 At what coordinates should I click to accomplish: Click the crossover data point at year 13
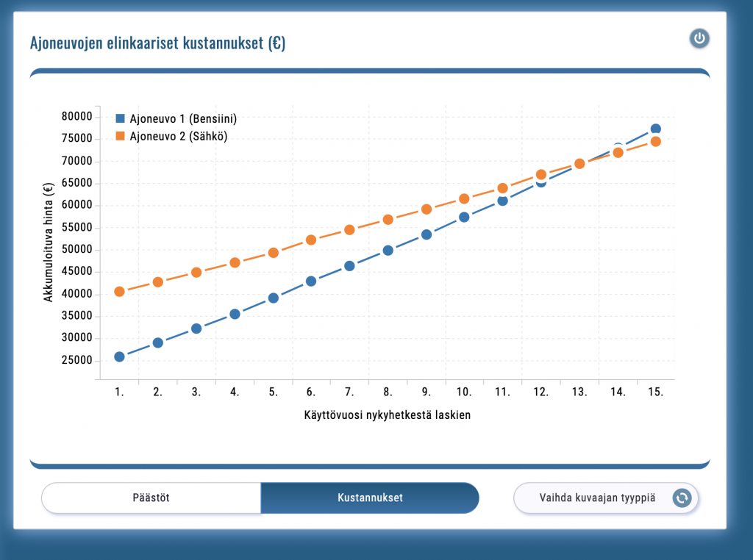[579, 164]
